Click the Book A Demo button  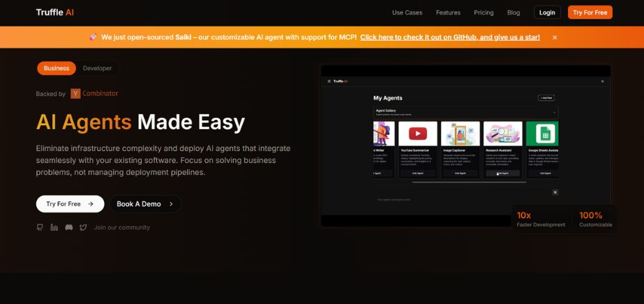tap(145, 204)
